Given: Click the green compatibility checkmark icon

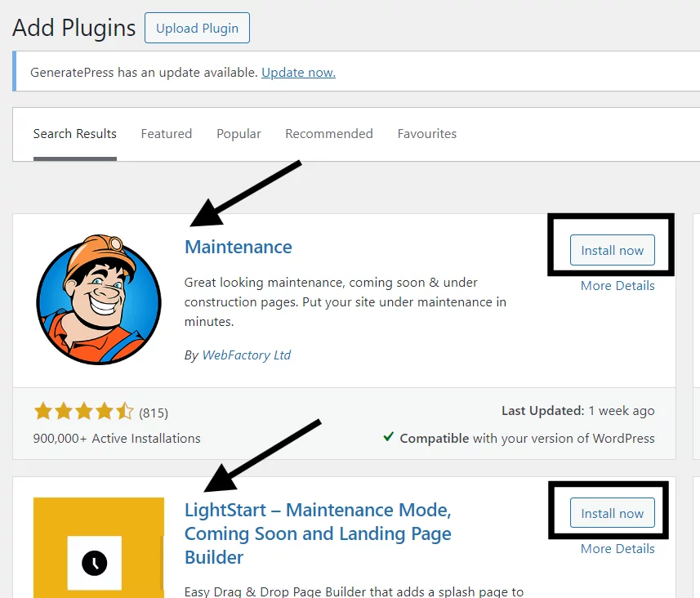Looking at the screenshot, I should point(389,437).
